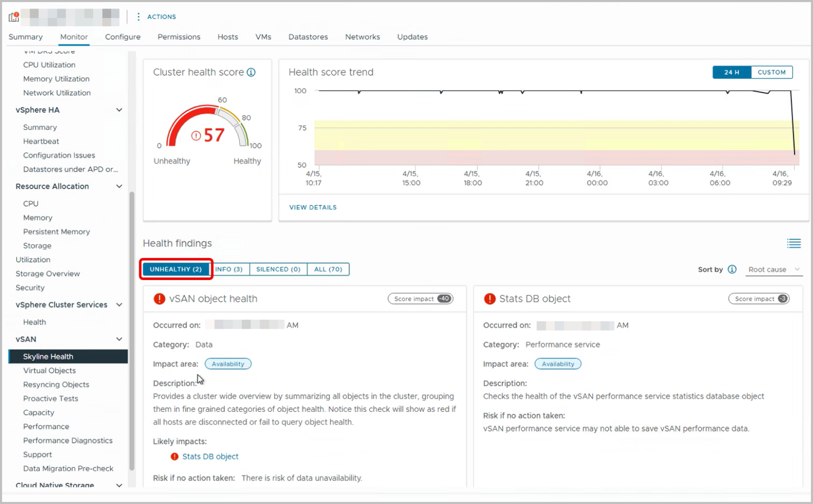Click the alert icon on vSAN object health card
The image size is (813, 504).
point(159,299)
